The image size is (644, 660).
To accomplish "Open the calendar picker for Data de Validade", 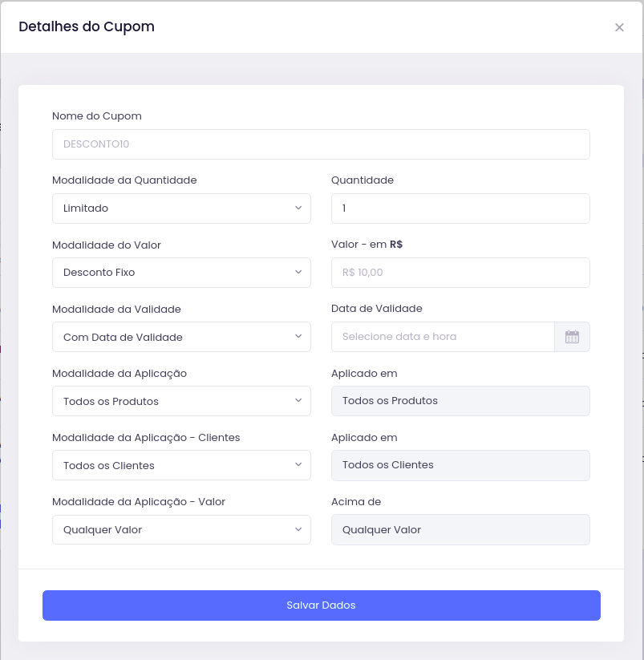I will point(572,337).
